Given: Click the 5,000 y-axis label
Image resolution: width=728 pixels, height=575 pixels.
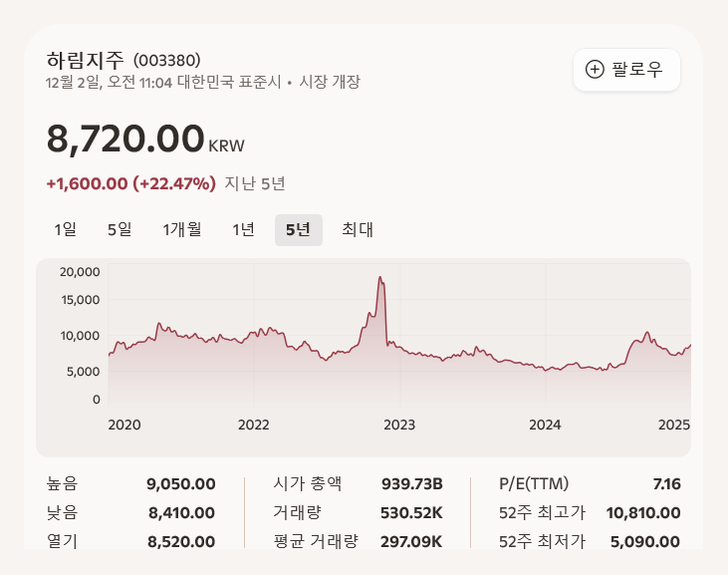Looking at the screenshot, I should point(83,372).
